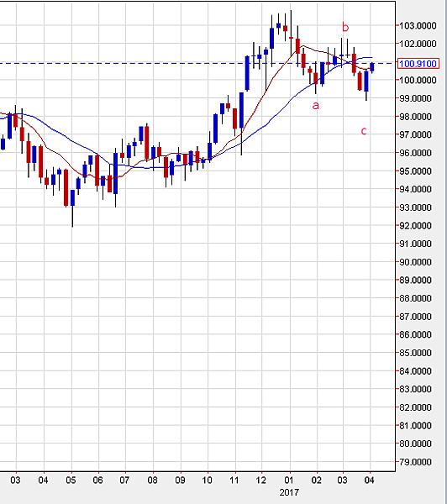
Task: Click the 11 month label on time axis
Action: [234, 480]
